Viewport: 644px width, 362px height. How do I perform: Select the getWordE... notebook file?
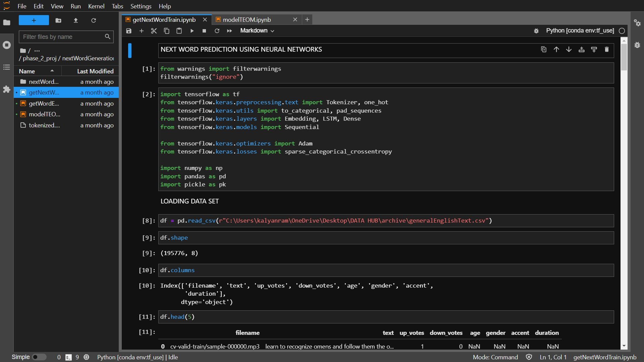(x=66, y=104)
